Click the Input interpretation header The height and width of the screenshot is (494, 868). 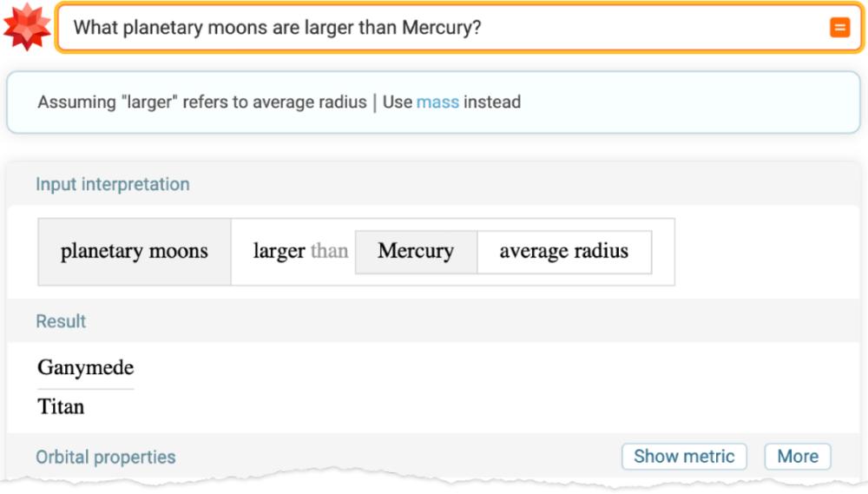(112, 184)
